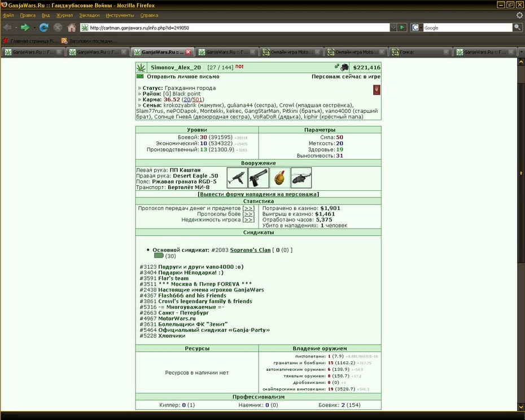Switch to the second GanjaWars.Ru tab
The height and width of the screenshot is (420, 525).
98,52
